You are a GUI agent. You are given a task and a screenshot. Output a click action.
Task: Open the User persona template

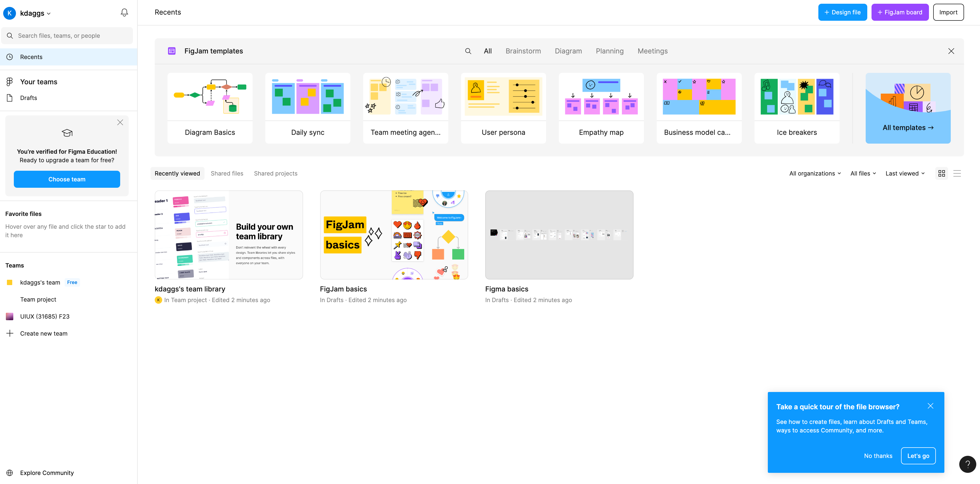click(503, 108)
